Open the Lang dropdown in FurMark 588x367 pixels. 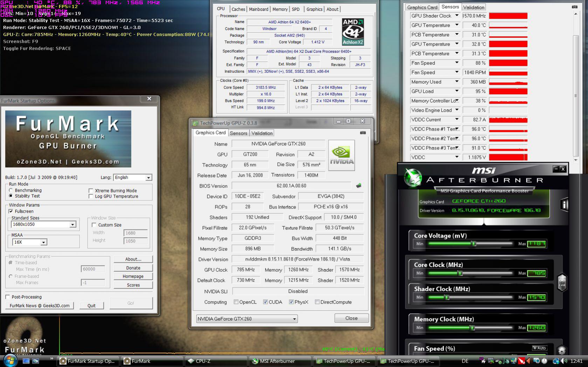(x=148, y=178)
